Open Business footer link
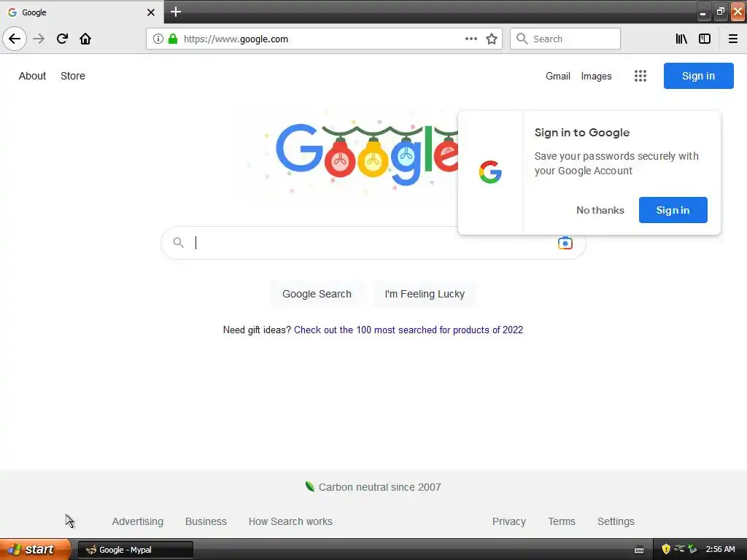This screenshot has width=747, height=560. pyautogui.click(x=206, y=521)
